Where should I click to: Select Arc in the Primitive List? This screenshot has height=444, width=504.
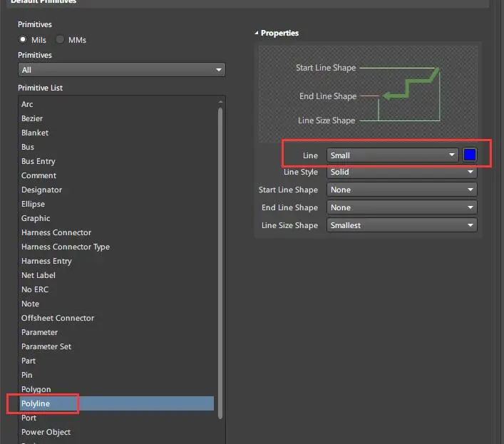tap(27, 104)
